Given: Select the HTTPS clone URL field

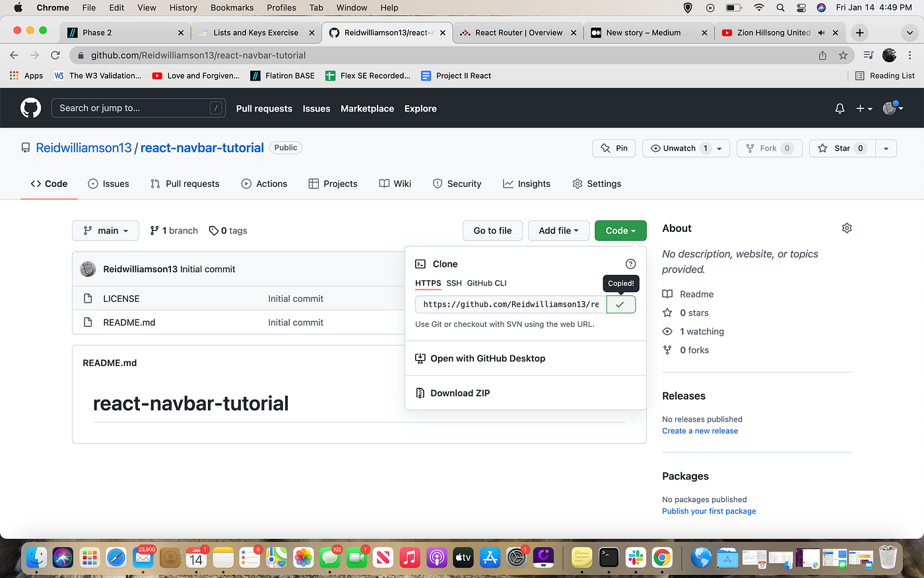Looking at the screenshot, I should [511, 305].
